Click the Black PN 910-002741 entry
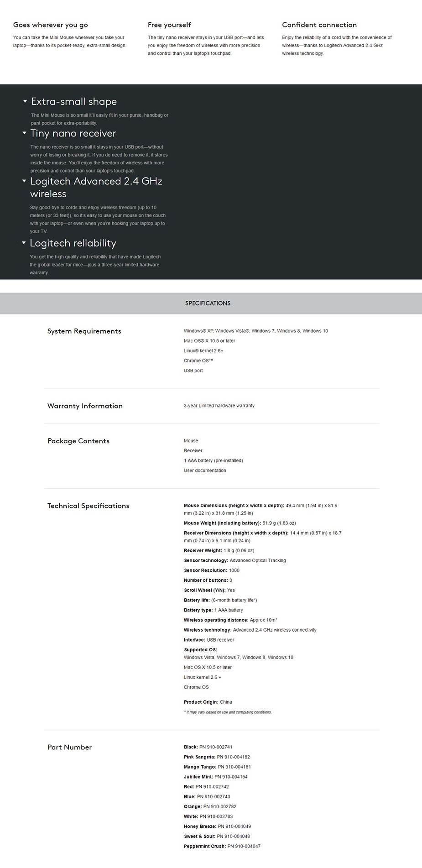 point(208,747)
